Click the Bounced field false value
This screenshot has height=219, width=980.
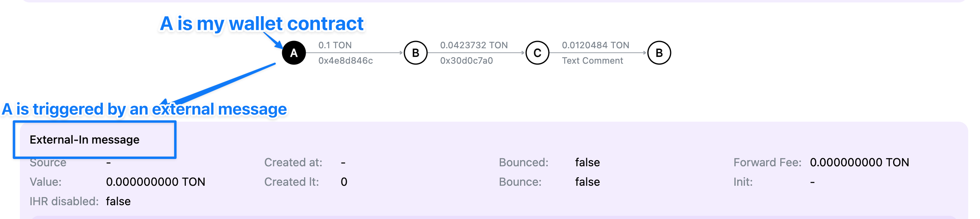[587, 162]
